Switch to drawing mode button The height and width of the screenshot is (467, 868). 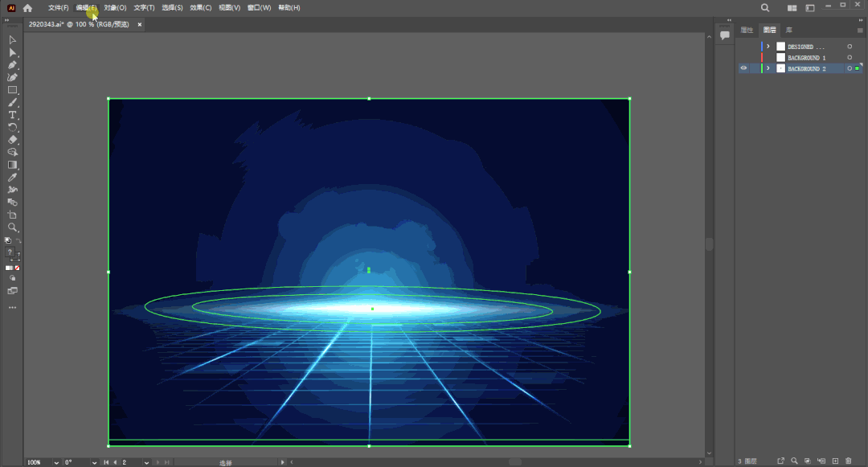point(12,278)
